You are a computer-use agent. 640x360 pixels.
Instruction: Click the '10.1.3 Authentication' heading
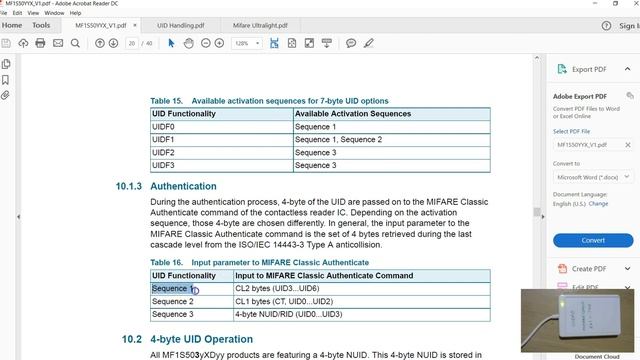coord(166,187)
